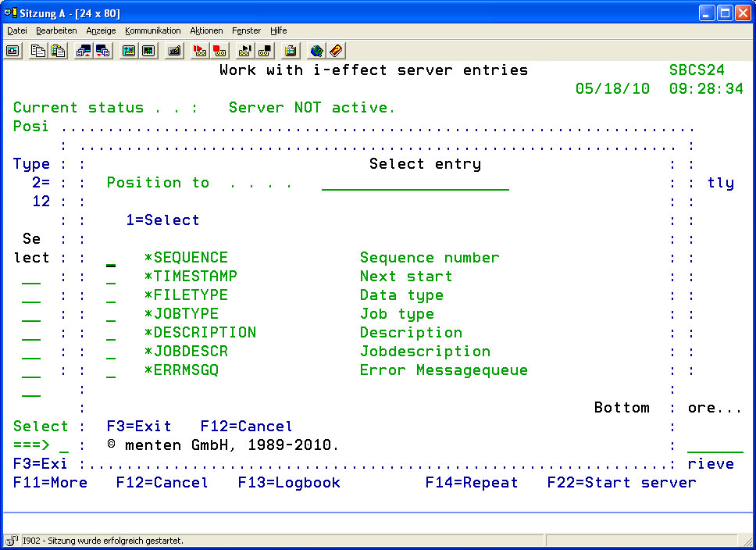Click F22=Start server on the bottom line

click(x=621, y=483)
